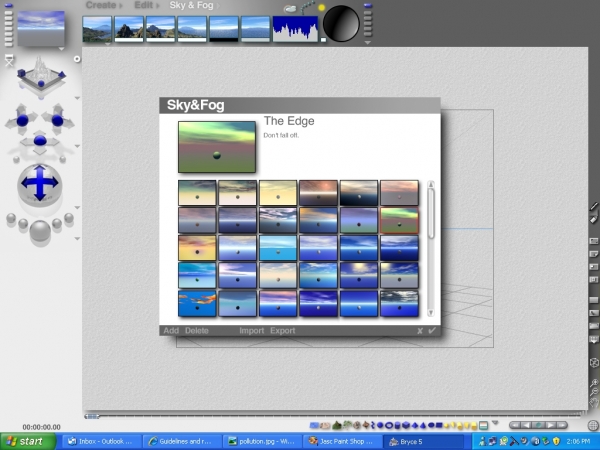This screenshot has height=450, width=600.
Task: Open the sky memory dots triangle
Action: pos(368,43)
